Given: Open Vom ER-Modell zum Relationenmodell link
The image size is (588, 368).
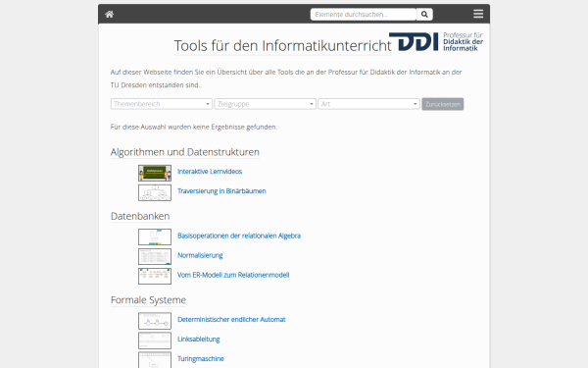Looking at the screenshot, I should coord(233,275).
